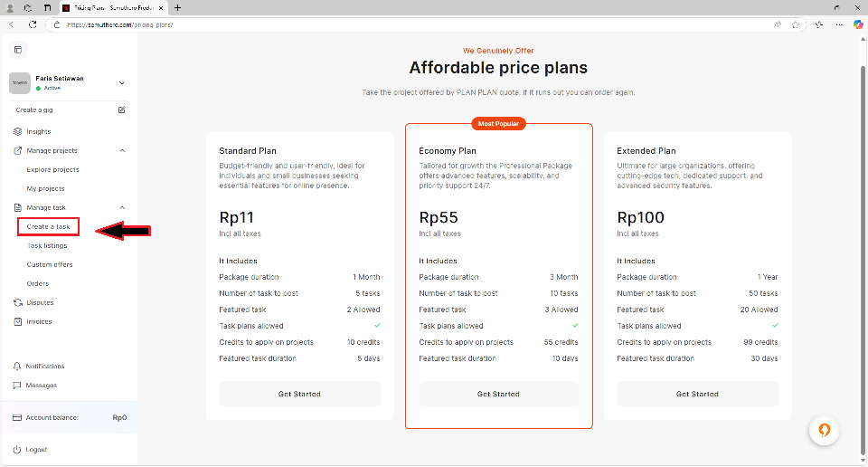Expand the Faris Setiawan profile dropdown
Screen dimensions: 868x467
tap(122, 83)
